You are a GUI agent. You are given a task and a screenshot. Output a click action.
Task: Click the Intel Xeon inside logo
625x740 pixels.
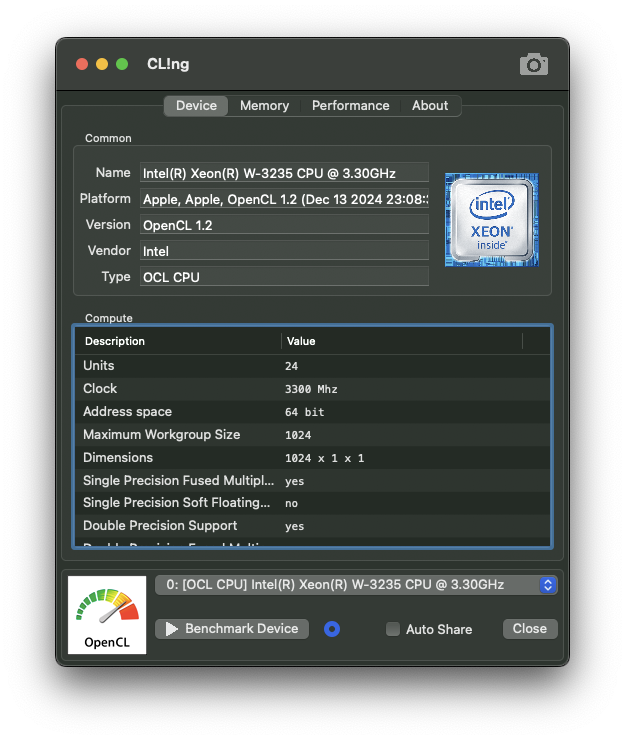tap(491, 220)
